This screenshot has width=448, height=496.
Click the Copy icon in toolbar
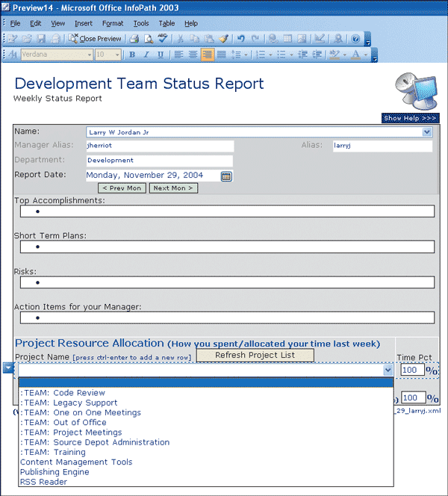194,39
